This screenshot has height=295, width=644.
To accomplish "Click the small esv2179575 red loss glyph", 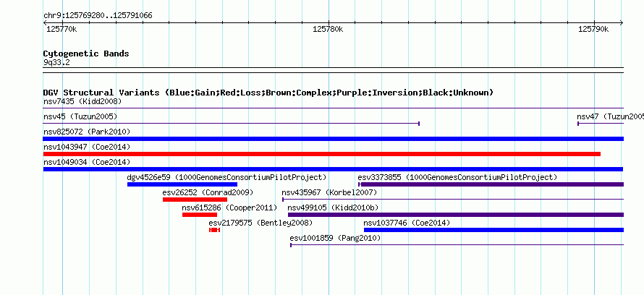I will (x=214, y=230).
